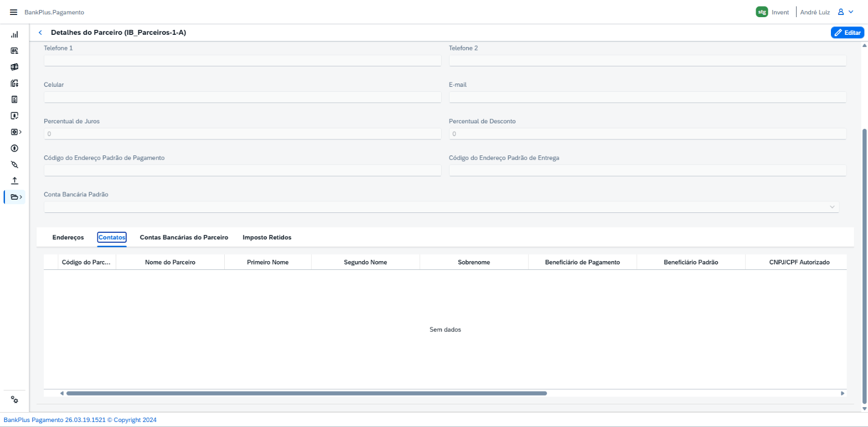The width and height of the screenshot is (868, 427).
Task: Click the E-mail input field
Action: tap(648, 97)
